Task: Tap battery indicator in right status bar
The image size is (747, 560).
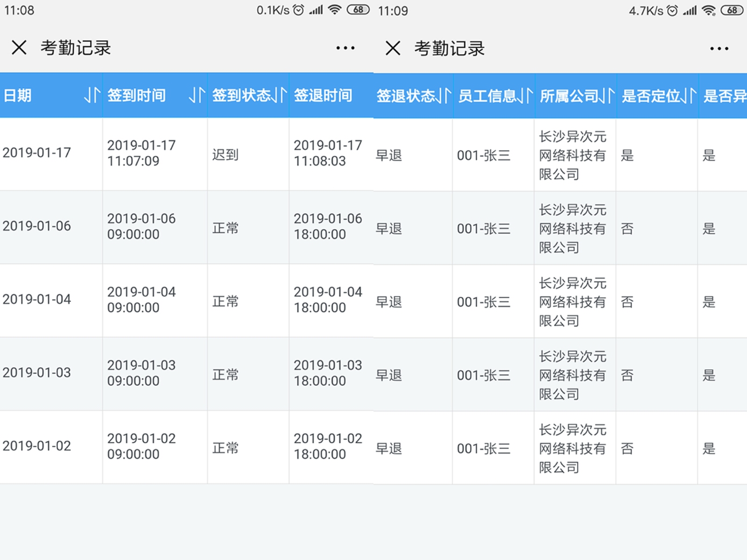Action: (x=732, y=10)
